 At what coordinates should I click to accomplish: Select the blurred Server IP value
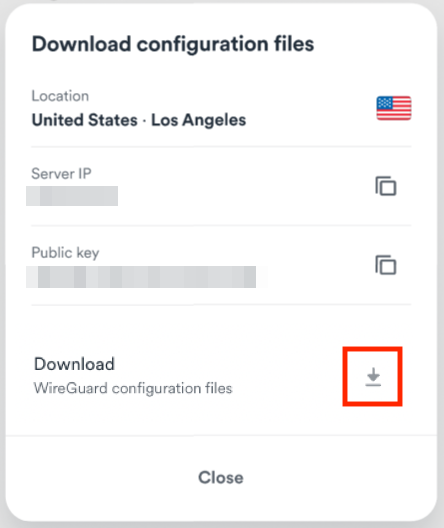[72, 196]
